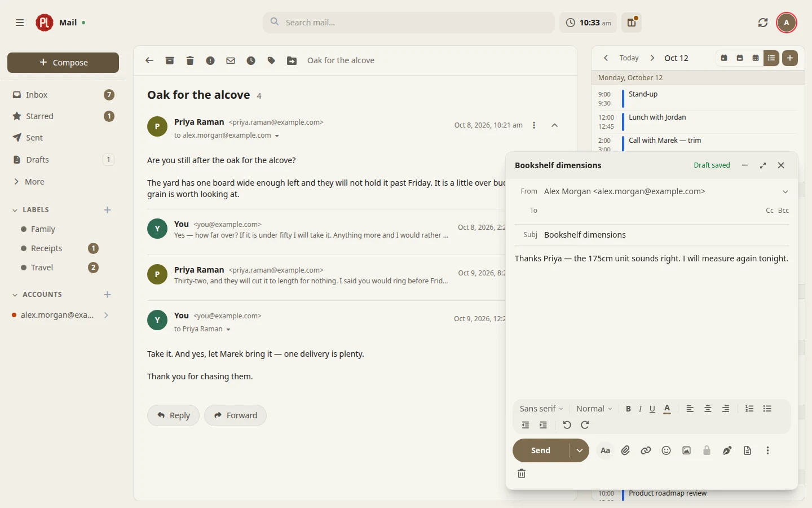Click the Compose button
The image size is (812, 508).
pos(63,63)
